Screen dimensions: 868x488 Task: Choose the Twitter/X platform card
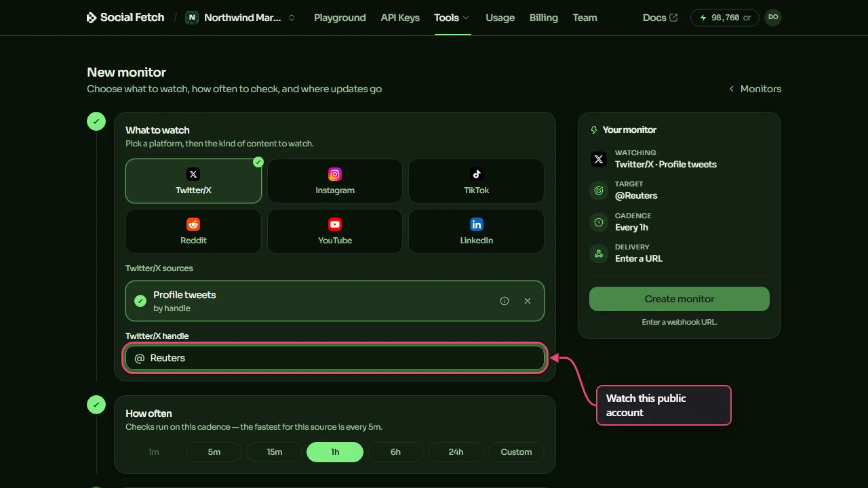[193, 181]
